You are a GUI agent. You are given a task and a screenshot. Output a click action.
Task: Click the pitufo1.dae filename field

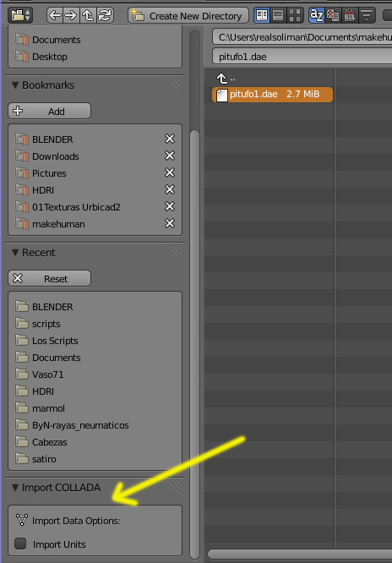point(302,57)
